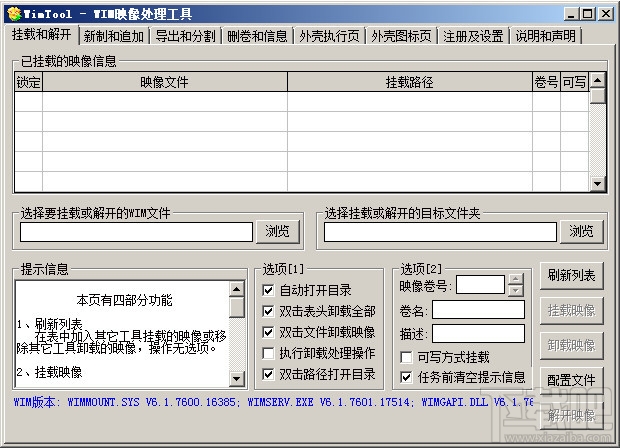Image resolution: width=620 pixels, height=448 pixels.
Task: Enable 可写方式挂载 checkbox
Action: pos(406,357)
